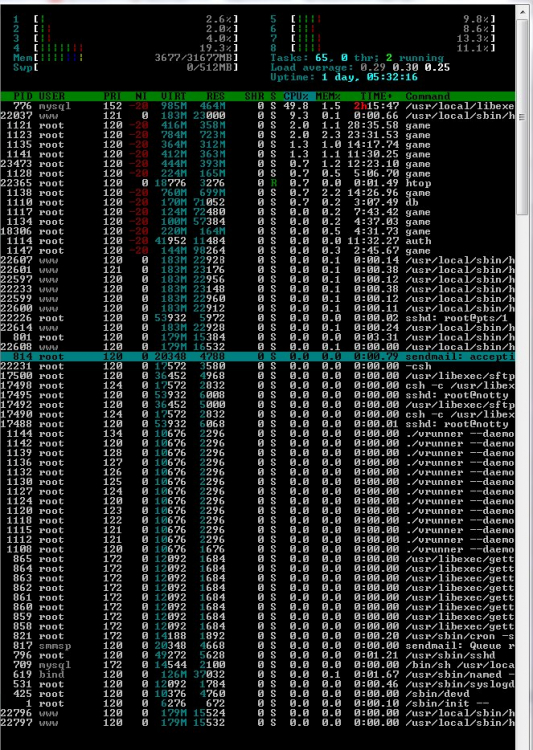Click the scrollbar up arrow

522,13
